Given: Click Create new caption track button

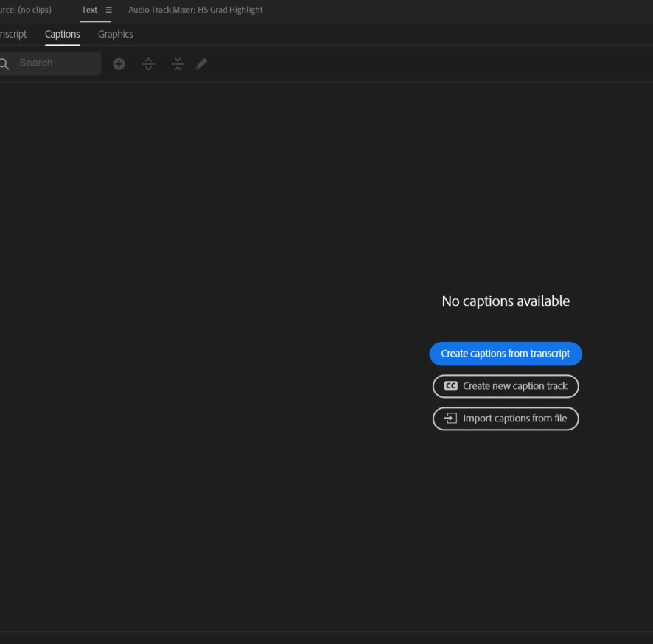Looking at the screenshot, I should tap(506, 386).
